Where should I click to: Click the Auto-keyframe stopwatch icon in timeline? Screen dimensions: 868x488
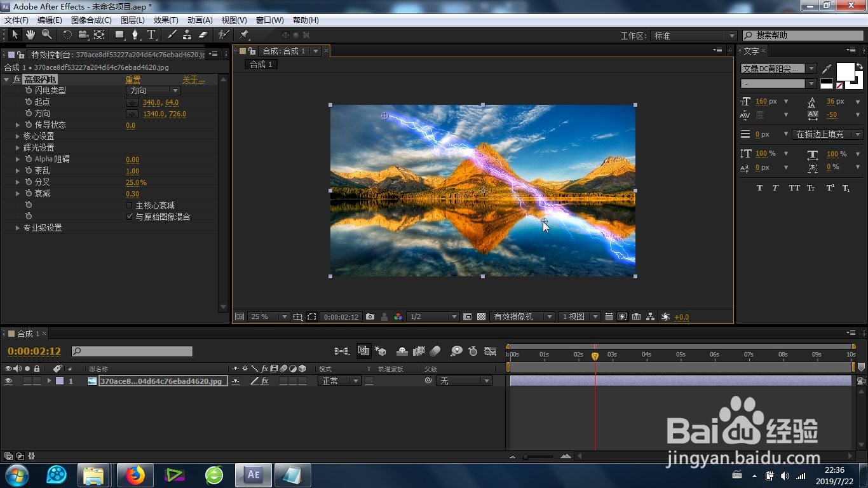pyautogui.click(x=473, y=351)
